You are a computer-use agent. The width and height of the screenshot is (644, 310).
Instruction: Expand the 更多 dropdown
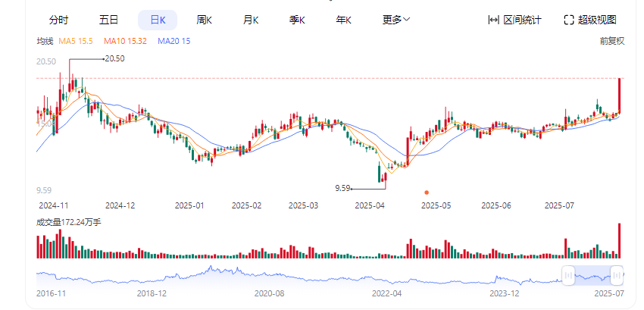pyautogui.click(x=396, y=20)
